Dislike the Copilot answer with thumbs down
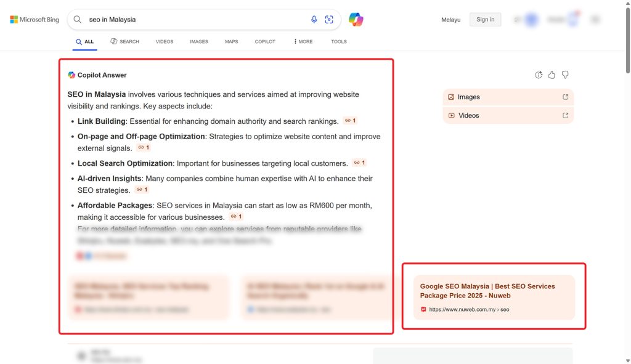The width and height of the screenshot is (631, 364). [565, 75]
